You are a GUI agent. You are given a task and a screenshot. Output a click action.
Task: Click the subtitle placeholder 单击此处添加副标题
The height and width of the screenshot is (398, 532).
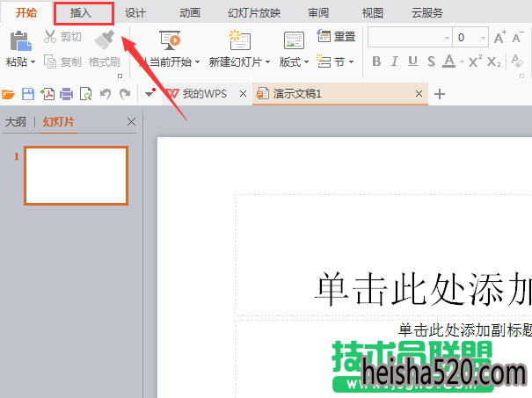pyautogui.click(x=465, y=329)
